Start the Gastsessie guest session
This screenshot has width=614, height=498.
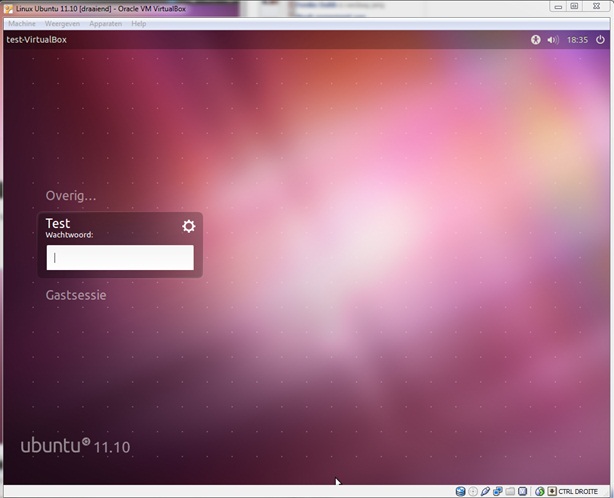[76, 295]
